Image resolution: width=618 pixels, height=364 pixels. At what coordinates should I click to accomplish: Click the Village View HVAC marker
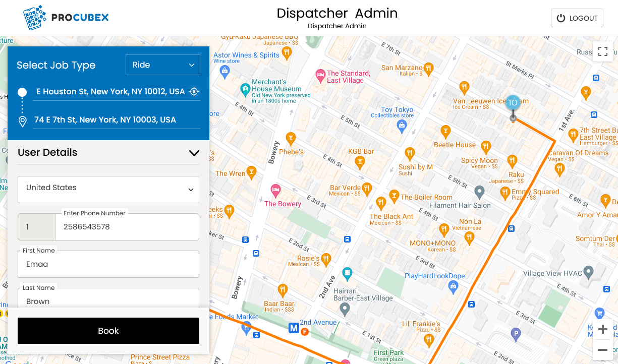pos(588,273)
